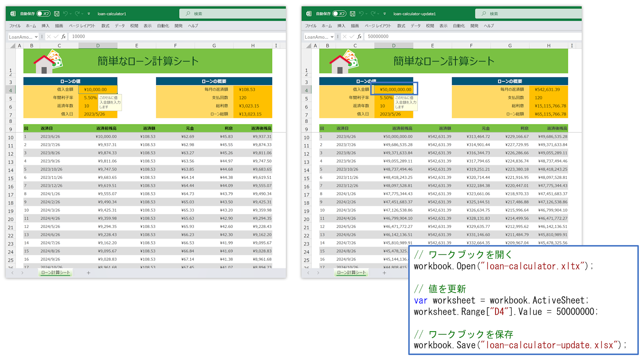Open the redo history dropdown in loan-calculator-update1
Viewport: 644px width, 361px height.
click(x=378, y=14)
